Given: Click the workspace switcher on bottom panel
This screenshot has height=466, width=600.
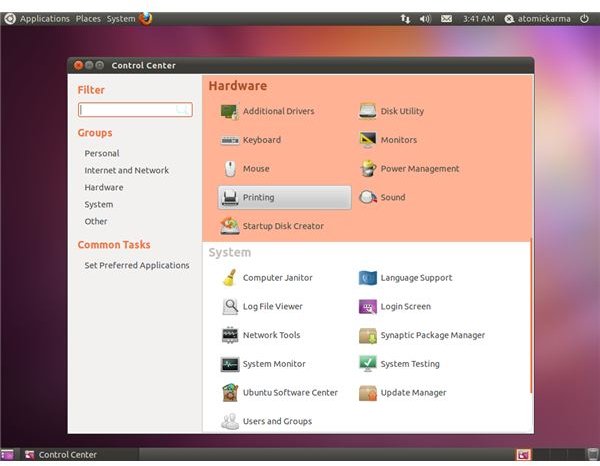Looking at the screenshot, I should tap(549, 455).
